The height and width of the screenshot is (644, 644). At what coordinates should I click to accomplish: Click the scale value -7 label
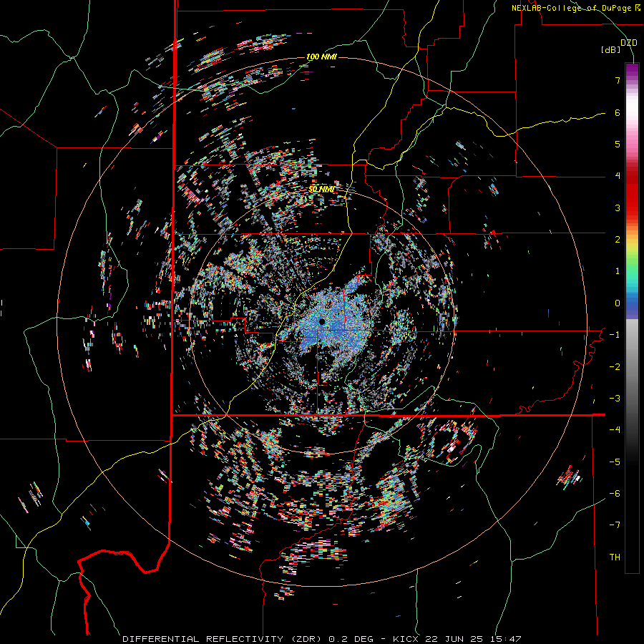[x=615, y=525]
